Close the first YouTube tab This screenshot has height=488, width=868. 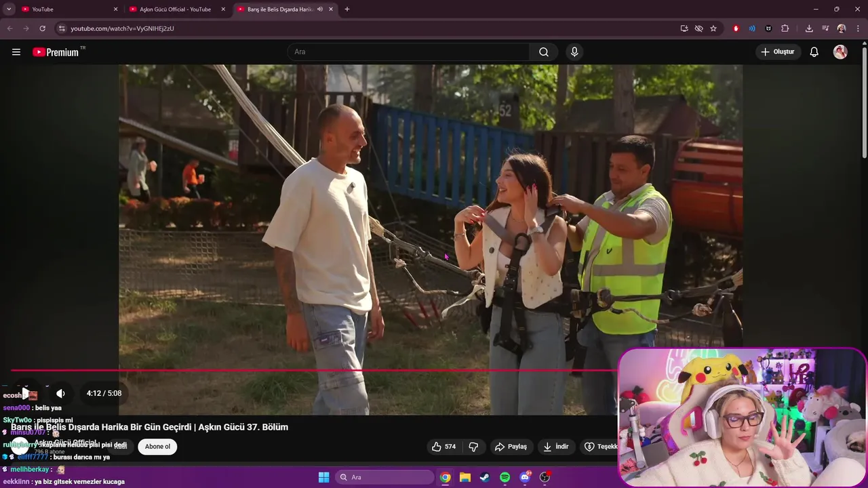(115, 9)
